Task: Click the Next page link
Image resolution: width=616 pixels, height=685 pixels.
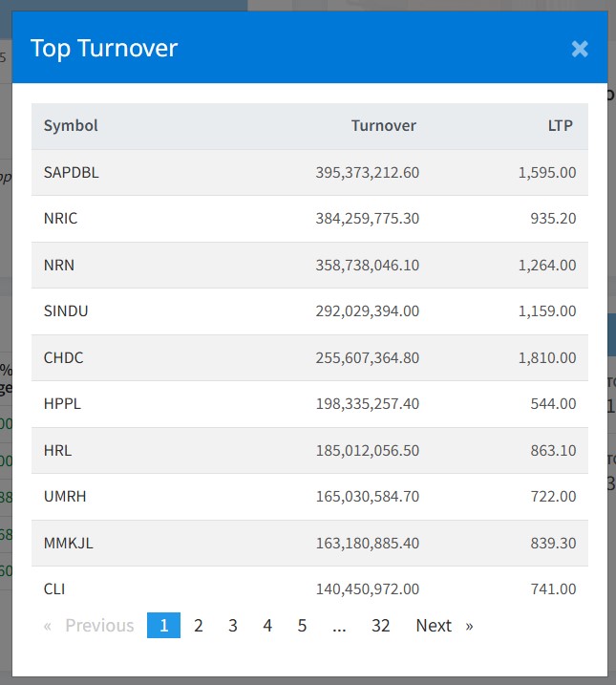Action: (x=434, y=626)
